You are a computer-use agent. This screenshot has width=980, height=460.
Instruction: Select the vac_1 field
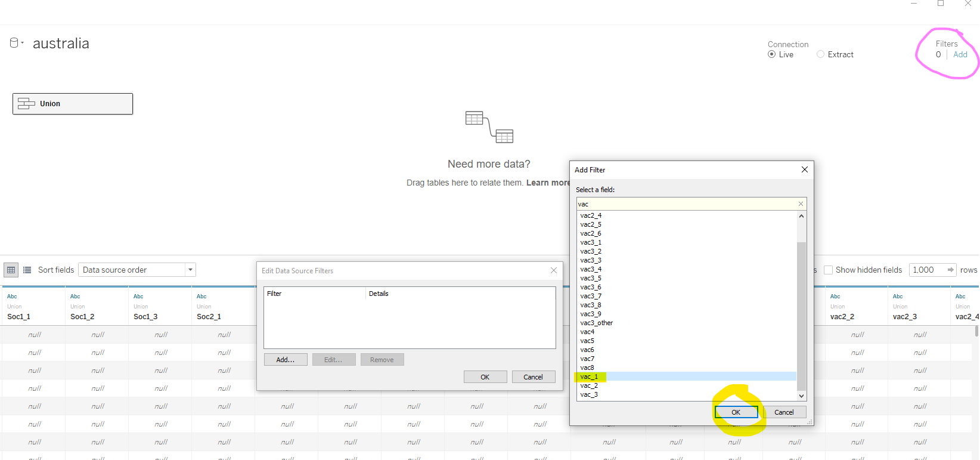point(687,377)
